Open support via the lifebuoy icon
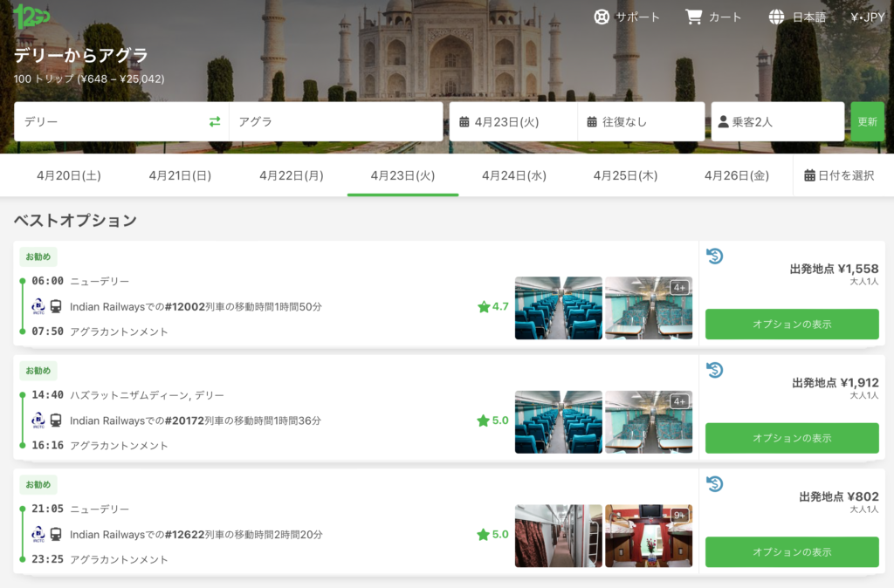 [602, 17]
